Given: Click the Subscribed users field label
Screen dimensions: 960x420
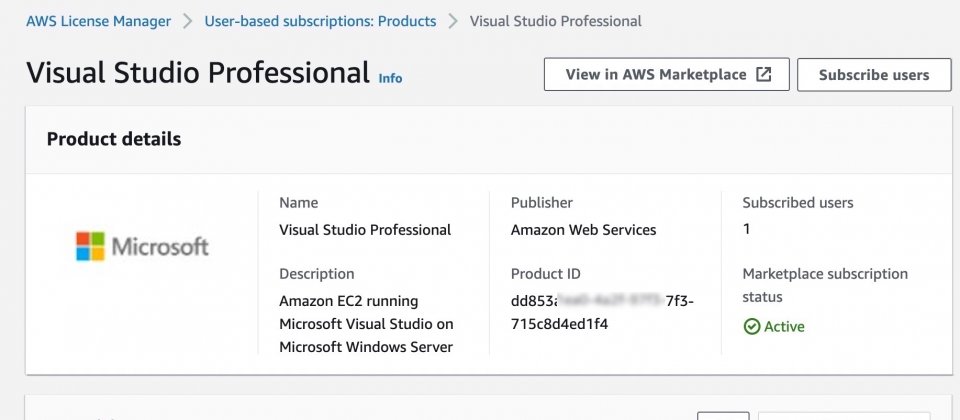Looking at the screenshot, I should click(798, 203).
